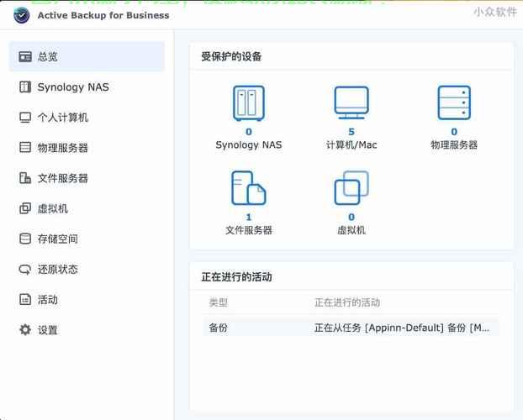Screen dimensions: 523x420
Task: Click 虚拟机 label under the VM icon
Action: 351,230
